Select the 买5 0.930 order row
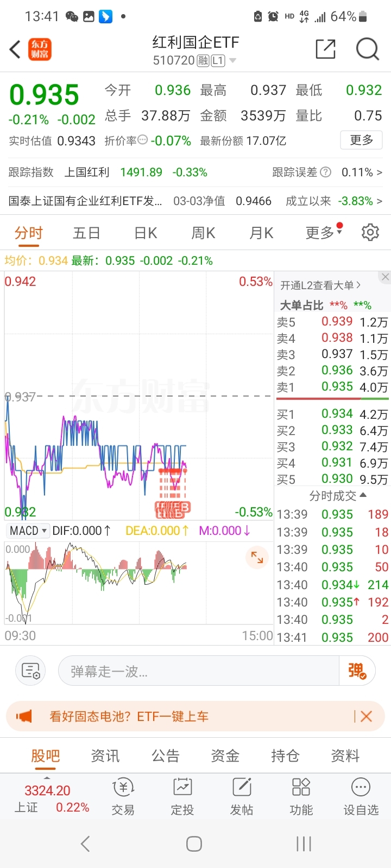This screenshot has height=868, width=391. pyautogui.click(x=332, y=479)
